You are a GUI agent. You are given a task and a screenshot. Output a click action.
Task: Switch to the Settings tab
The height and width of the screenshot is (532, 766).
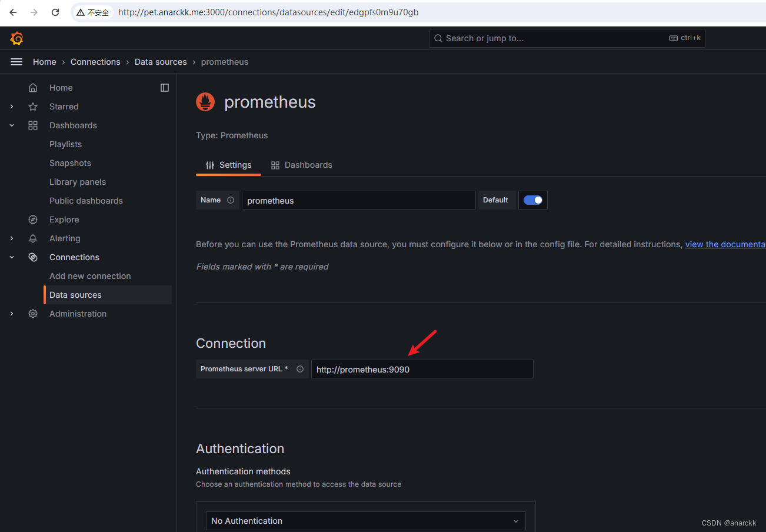(228, 165)
